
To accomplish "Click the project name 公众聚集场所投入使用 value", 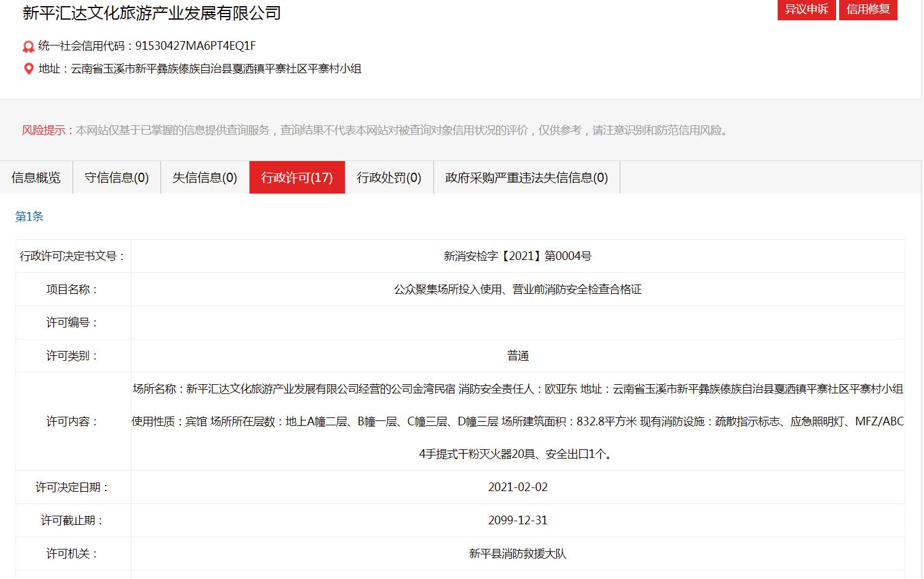I will (518, 289).
